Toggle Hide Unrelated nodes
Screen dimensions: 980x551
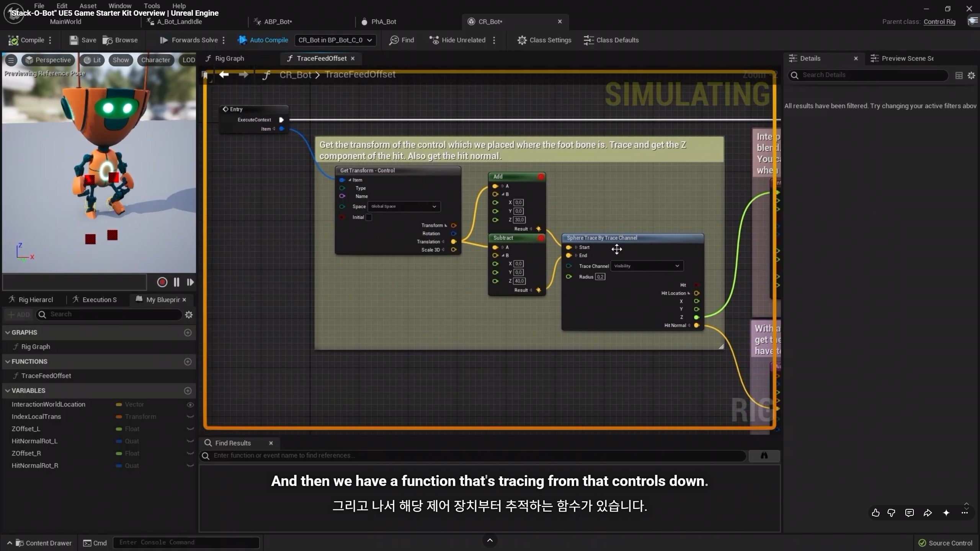[x=457, y=40]
